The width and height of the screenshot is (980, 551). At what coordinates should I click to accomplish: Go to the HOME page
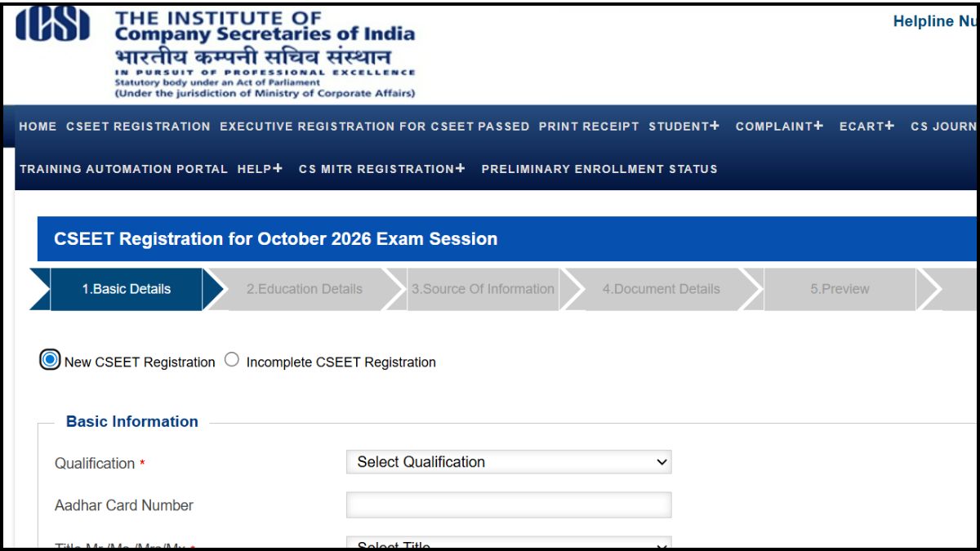pos(38,127)
